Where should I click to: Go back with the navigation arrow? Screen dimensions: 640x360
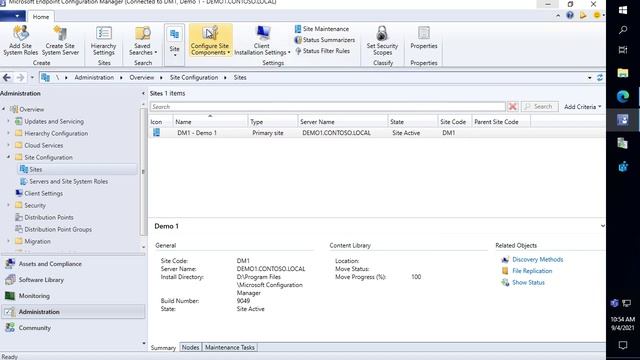[x=7, y=78]
